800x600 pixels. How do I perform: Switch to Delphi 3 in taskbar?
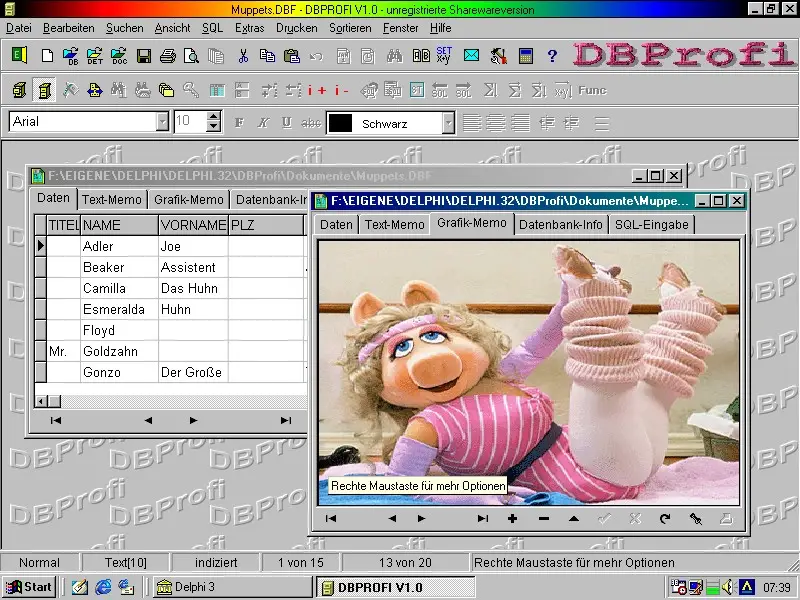(233, 587)
